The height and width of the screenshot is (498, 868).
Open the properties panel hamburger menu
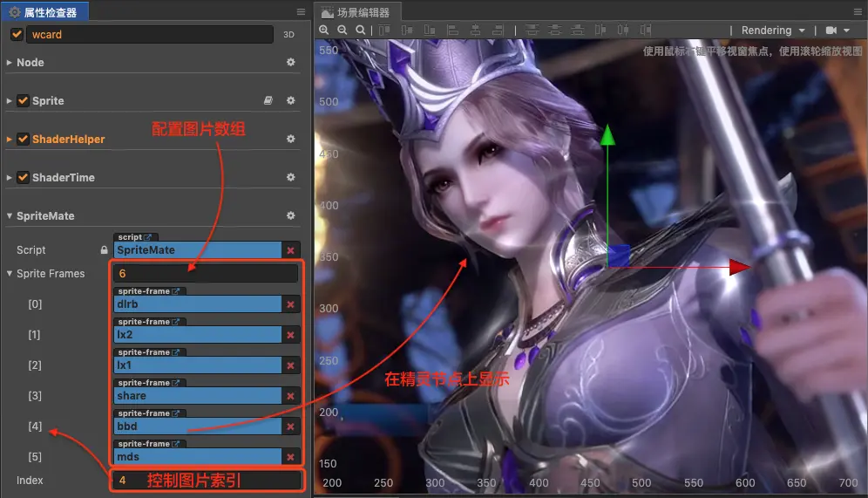pos(302,11)
